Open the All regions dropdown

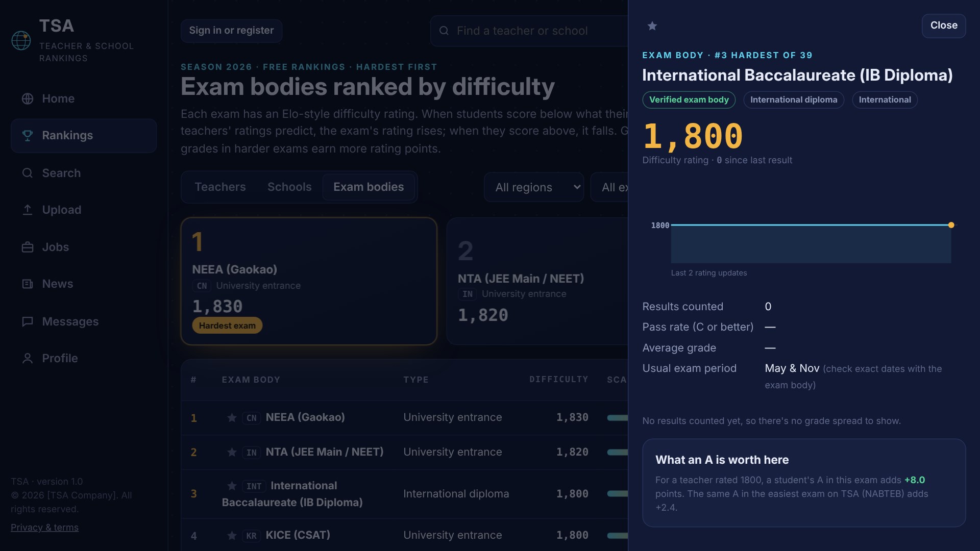(534, 187)
